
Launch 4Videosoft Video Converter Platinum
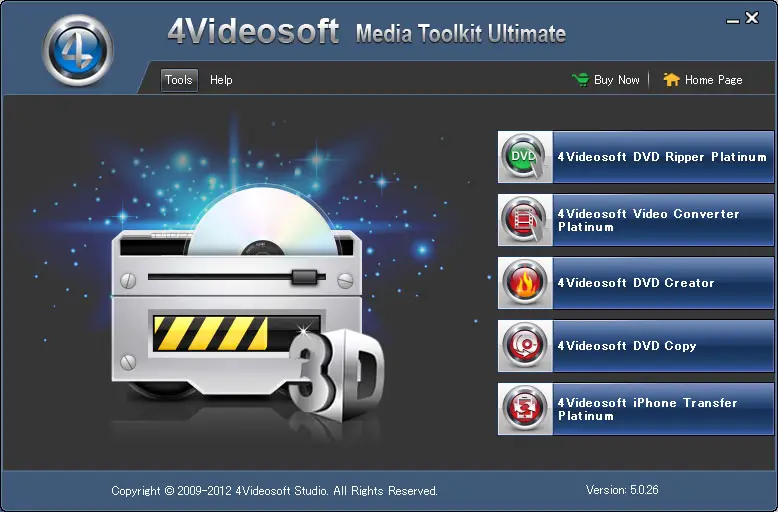coord(636,220)
